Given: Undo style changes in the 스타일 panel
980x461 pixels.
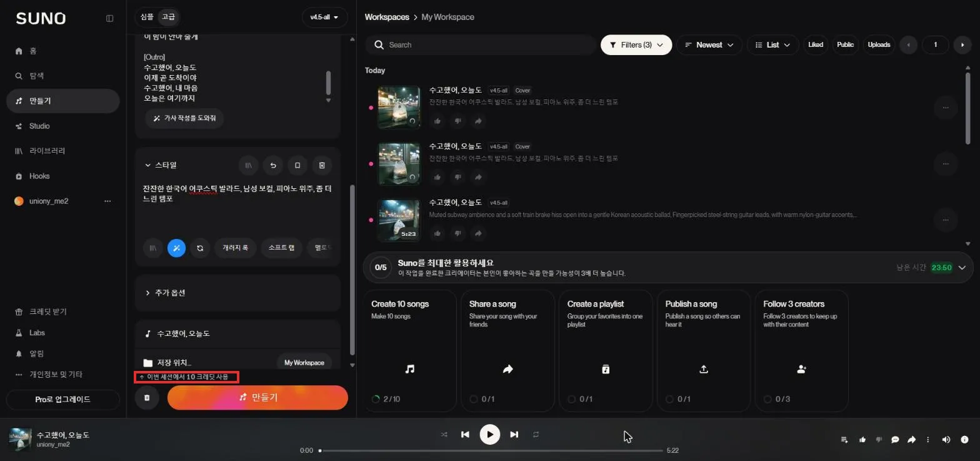Looking at the screenshot, I should click(x=273, y=165).
